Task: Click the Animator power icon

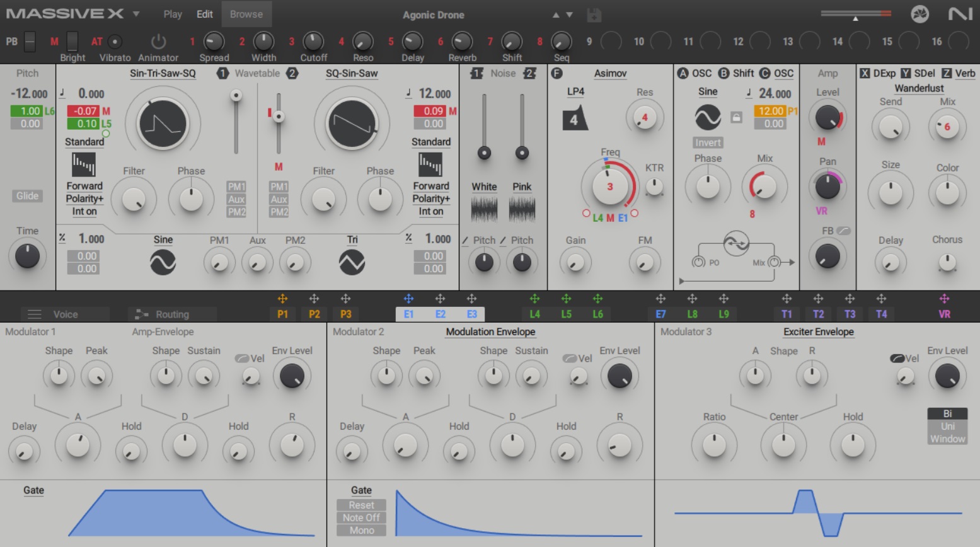Action: (158, 42)
